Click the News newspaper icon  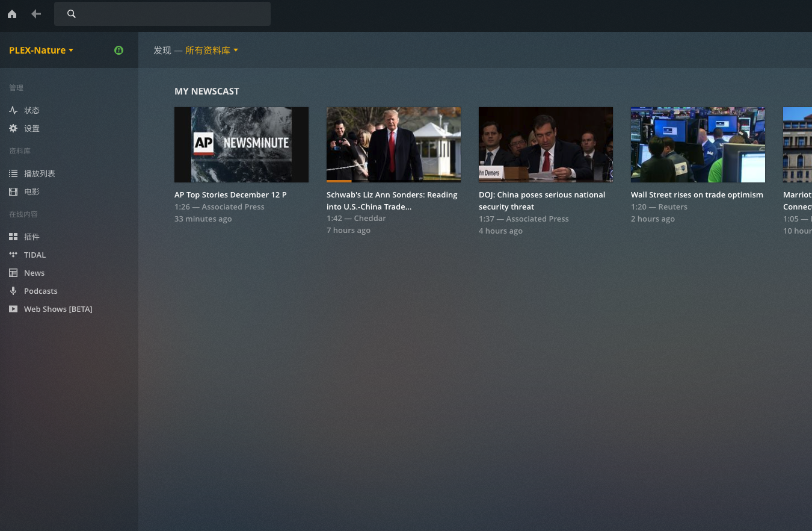click(x=13, y=273)
